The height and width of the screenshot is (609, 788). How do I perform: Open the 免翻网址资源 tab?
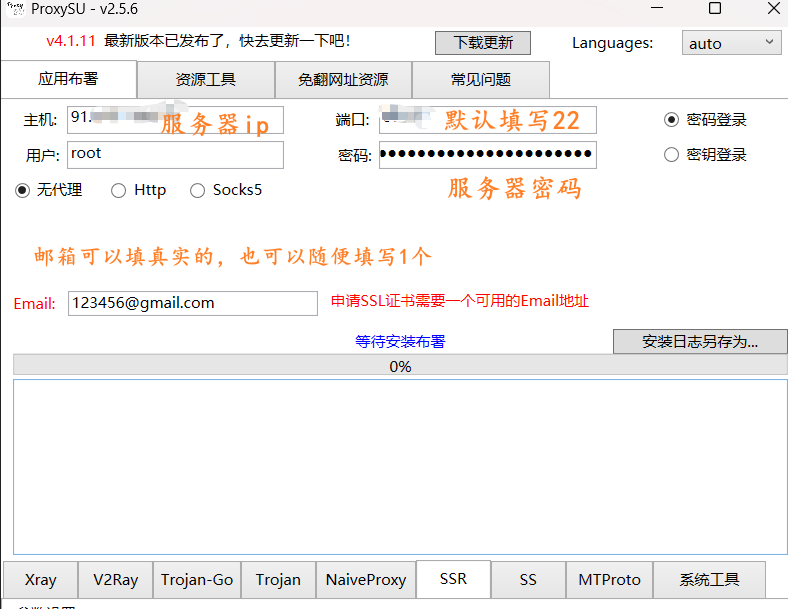pyautogui.click(x=343, y=80)
